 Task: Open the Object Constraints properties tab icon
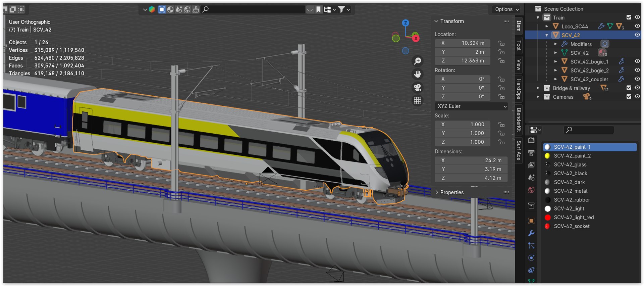click(531, 270)
